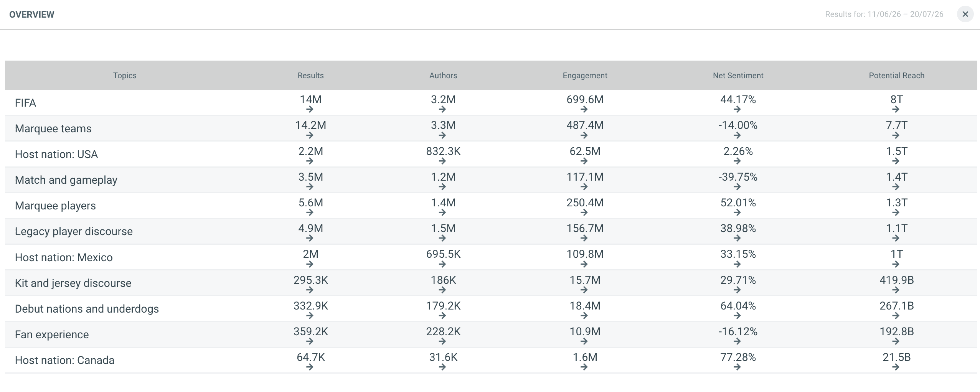980x392 pixels.
Task: Click the 117.1M engagement value for Match and gameplay
Action: 585,177
